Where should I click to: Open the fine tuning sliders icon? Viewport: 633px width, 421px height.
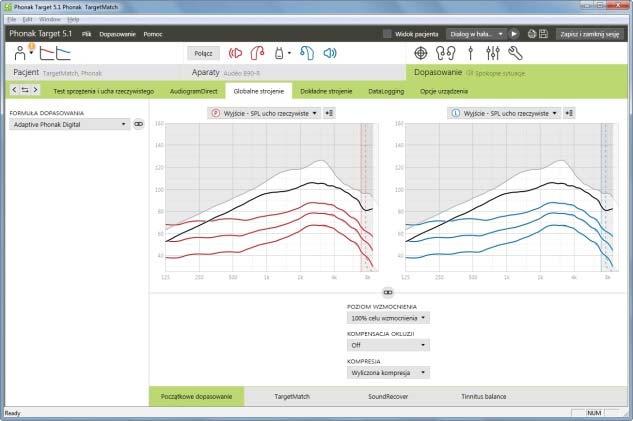[493, 53]
